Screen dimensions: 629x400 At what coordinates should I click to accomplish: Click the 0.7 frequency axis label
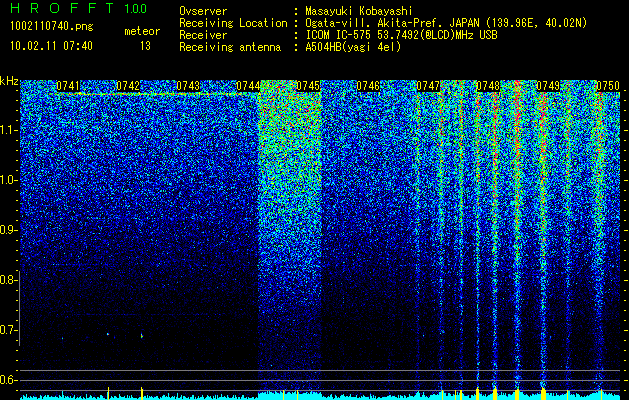point(8,330)
